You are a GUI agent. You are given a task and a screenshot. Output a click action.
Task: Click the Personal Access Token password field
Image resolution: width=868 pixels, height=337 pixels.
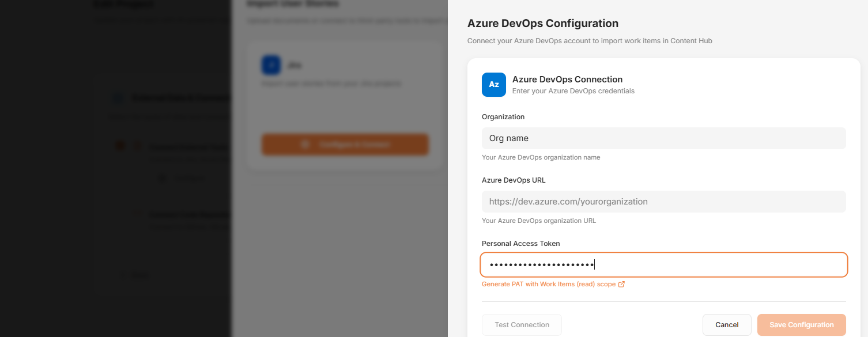coord(663,265)
